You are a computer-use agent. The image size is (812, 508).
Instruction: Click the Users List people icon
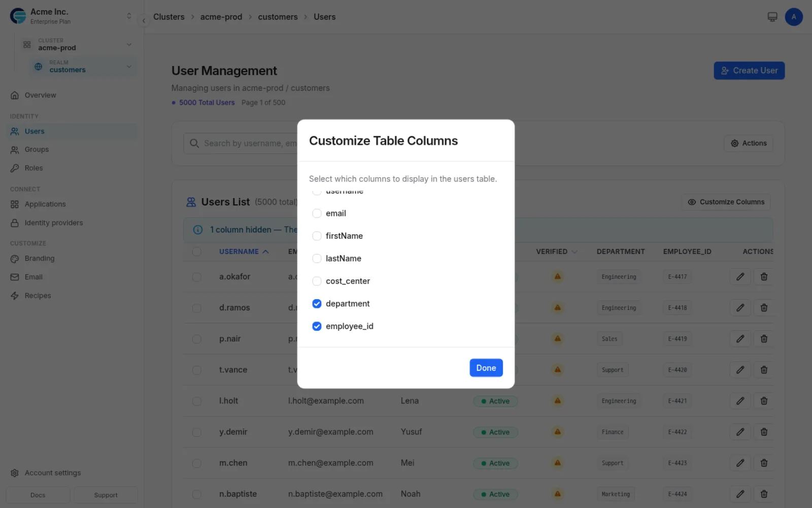(x=191, y=202)
